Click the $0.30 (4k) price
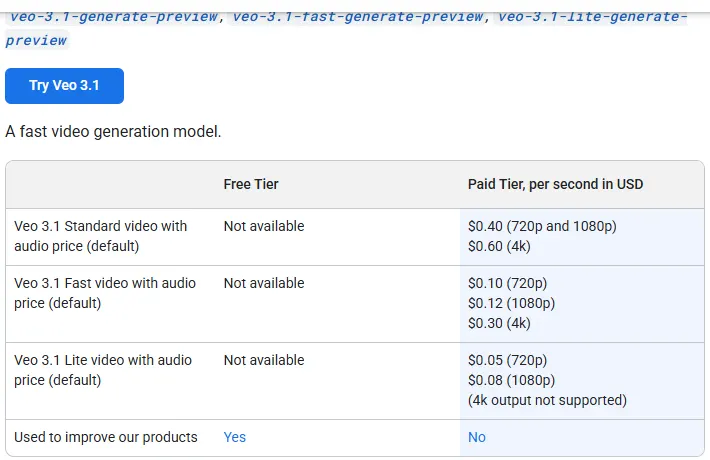 pos(499,323)
